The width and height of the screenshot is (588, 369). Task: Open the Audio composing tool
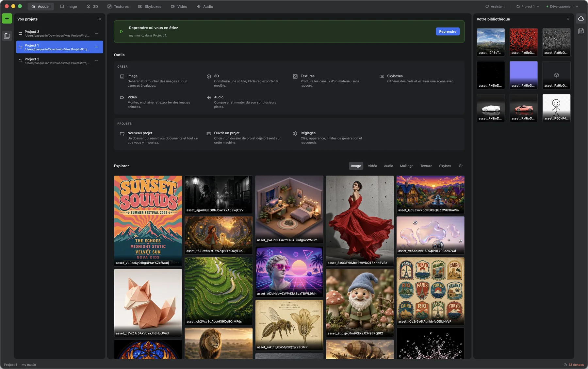(x=243, y=102)
